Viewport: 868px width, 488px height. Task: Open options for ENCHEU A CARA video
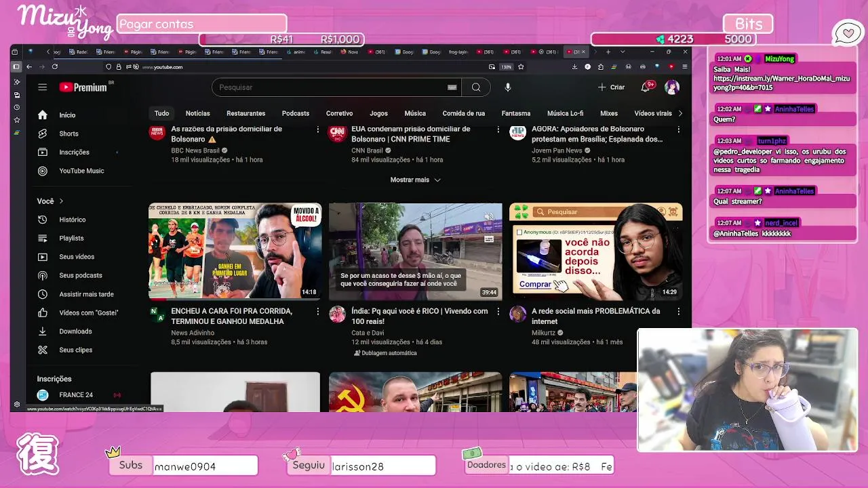[x=317, y=311]
